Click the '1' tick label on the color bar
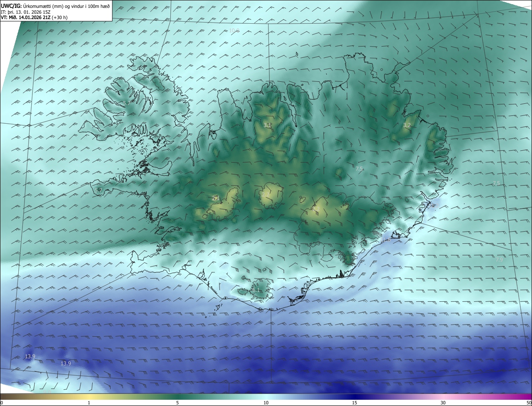Image resolution: width=532 pixels, height=406 pixels. click(x=89, y=403)
